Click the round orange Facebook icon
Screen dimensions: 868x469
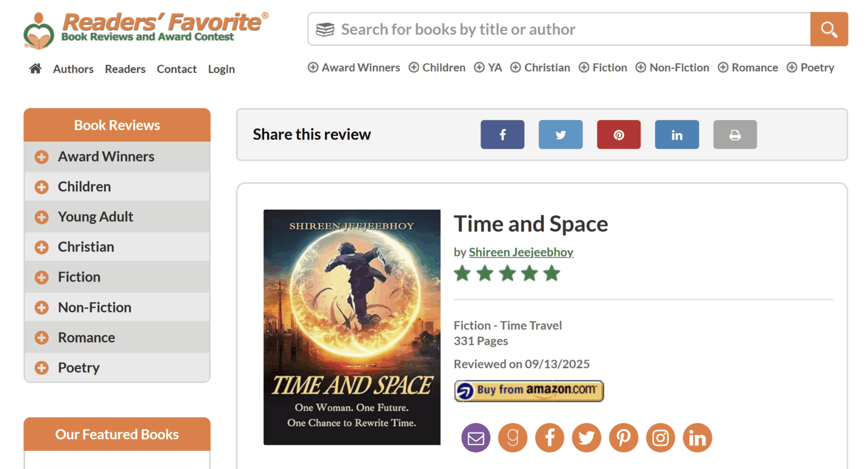click(x=550, y=438)
